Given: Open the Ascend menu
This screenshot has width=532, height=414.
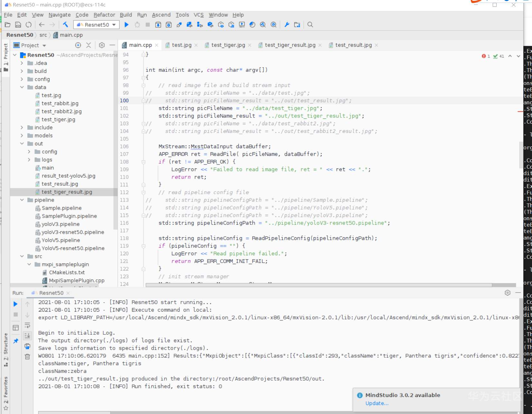Looking at the screenshot, I should tap(161, 15).
